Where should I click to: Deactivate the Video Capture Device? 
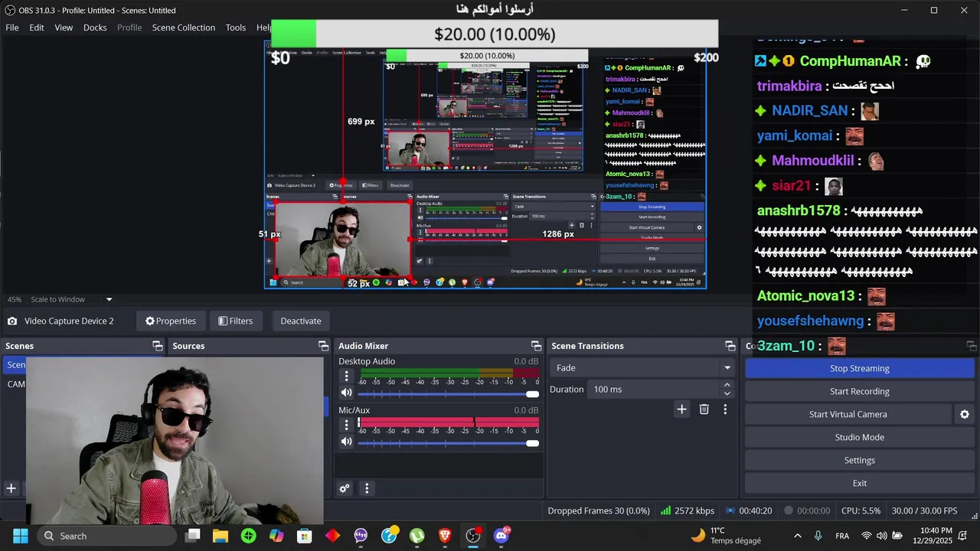[301, 321]
